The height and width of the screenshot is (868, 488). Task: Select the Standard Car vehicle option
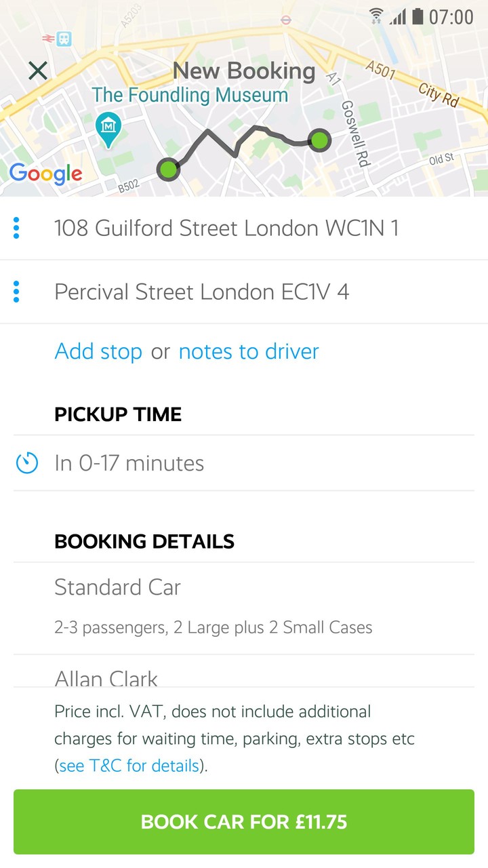117,587
